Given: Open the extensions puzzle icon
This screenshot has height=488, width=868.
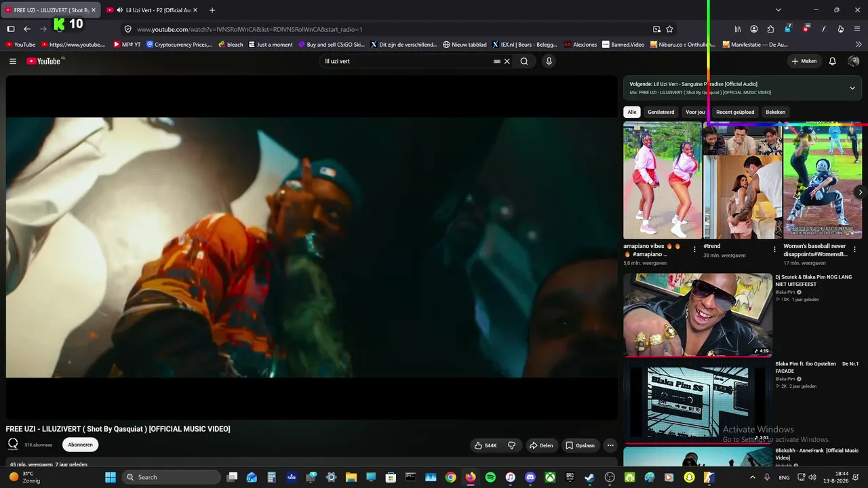Looking at the screenshot, I should pos(770,29).
